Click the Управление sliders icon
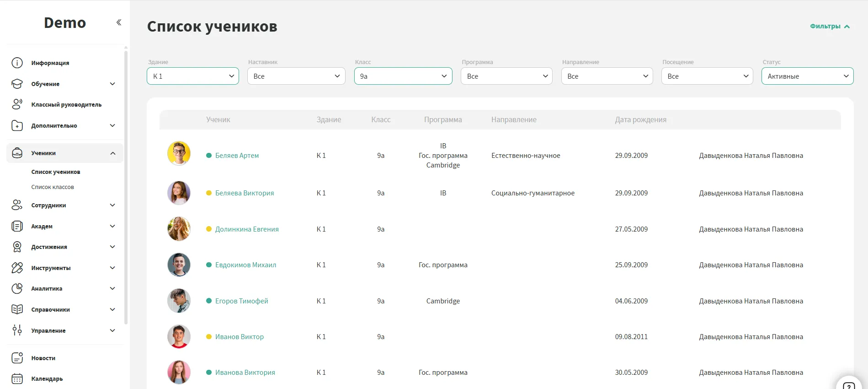This screenshot has height=389, width=868. (x=17, y=330)
